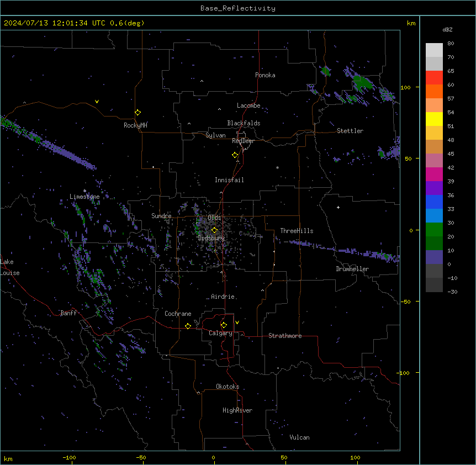Click the Lacombe city label

tap(248, 105)
